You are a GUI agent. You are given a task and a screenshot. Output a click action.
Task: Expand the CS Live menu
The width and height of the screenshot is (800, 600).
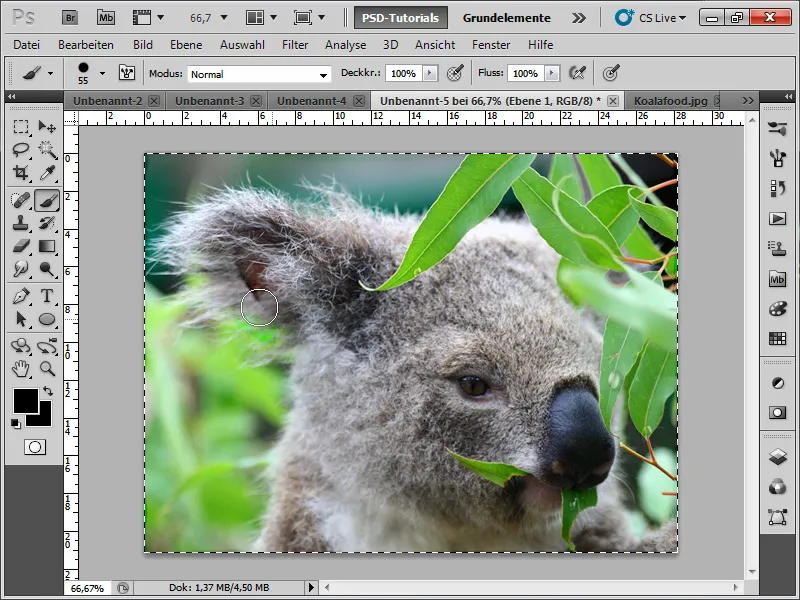(x=650, y=18)
